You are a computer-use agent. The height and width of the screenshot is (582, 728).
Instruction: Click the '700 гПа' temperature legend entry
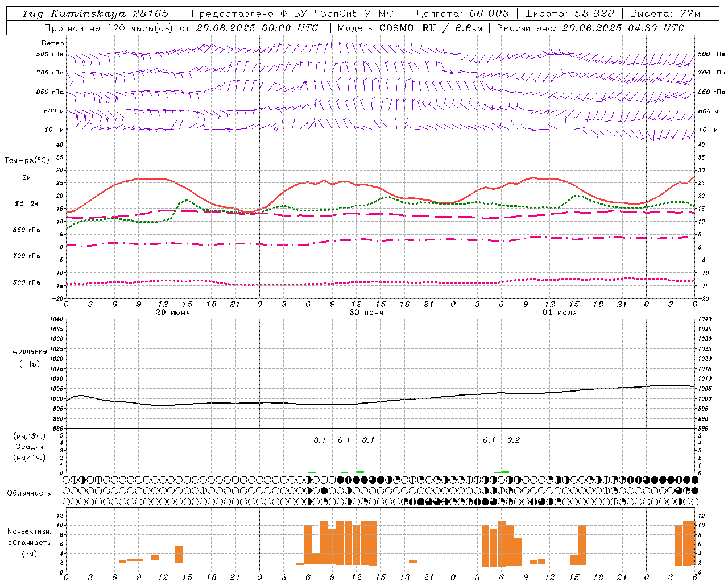[26, 256]
